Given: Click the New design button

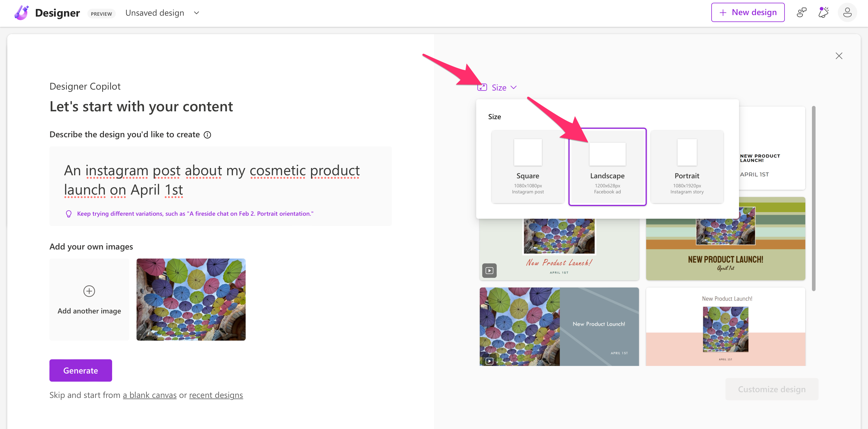Looking at the screenshot, I should click(x=748, y=12).
